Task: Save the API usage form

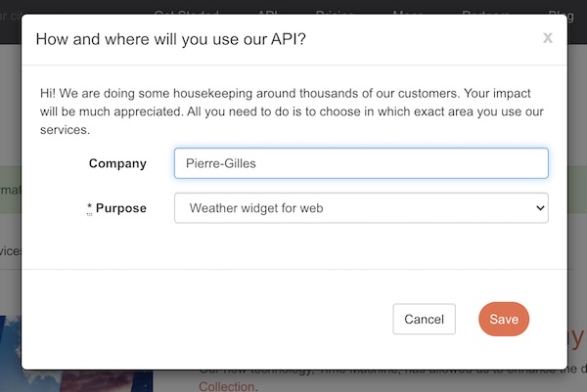Action: (504, 319)
